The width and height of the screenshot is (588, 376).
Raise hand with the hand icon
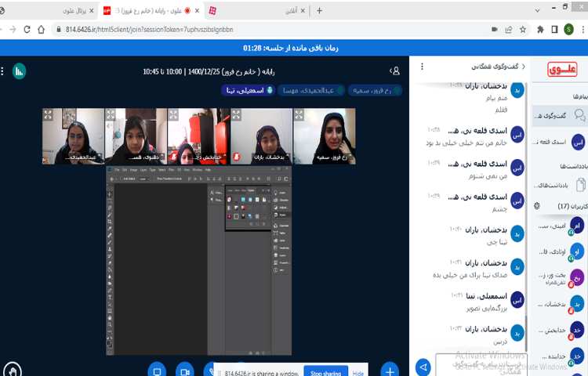13,370
